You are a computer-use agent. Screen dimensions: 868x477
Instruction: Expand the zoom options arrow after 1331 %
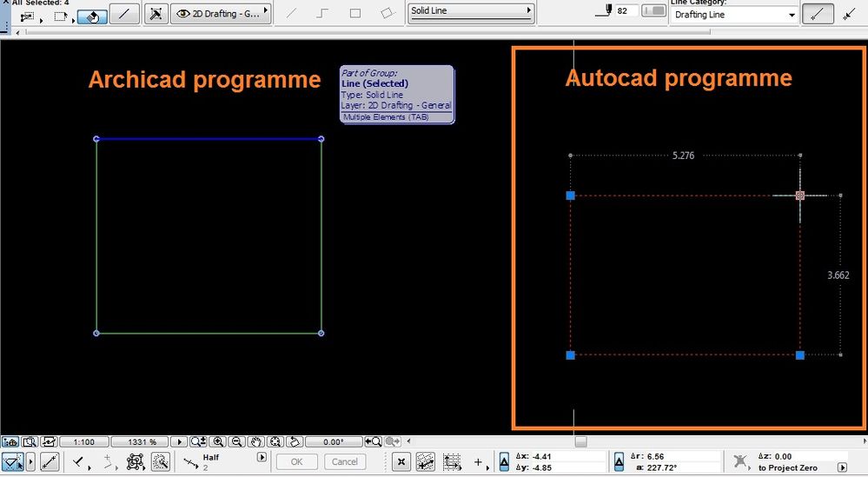pyautogui.click(x=179, y=441)
